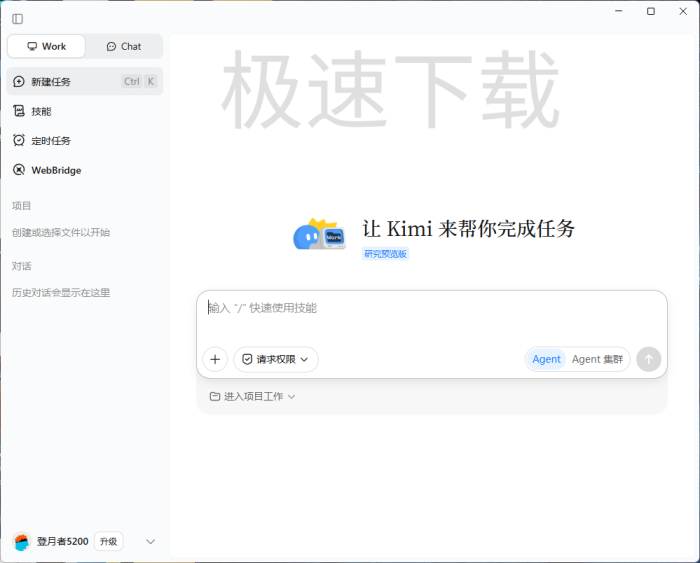Start a new task via 新建任务
Screen dimensions: 700x563
tap(85, 81)
